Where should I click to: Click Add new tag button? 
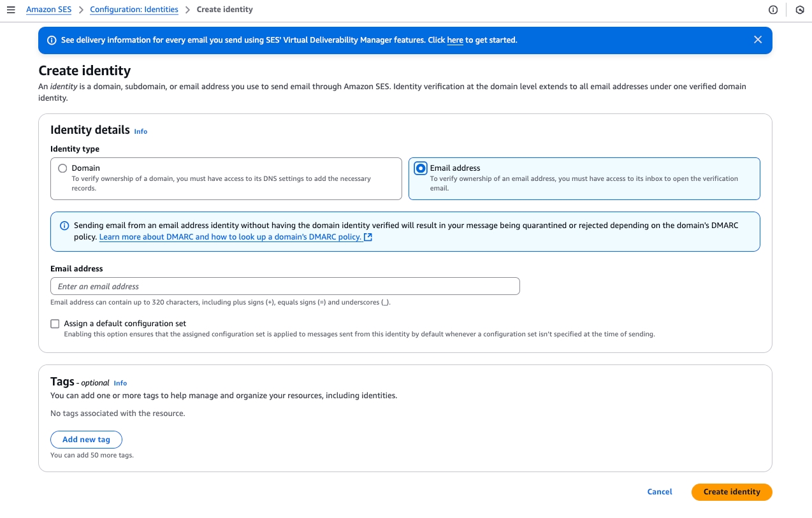click(86, 440)
